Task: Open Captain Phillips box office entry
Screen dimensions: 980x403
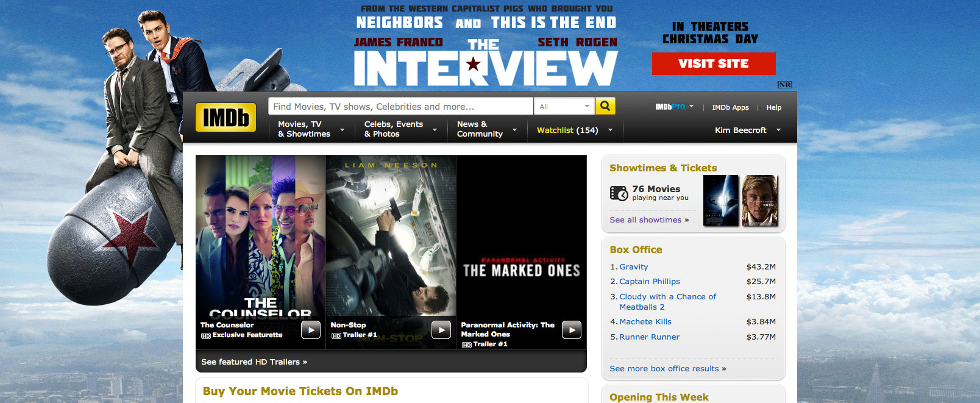Action: click(650, 281)
